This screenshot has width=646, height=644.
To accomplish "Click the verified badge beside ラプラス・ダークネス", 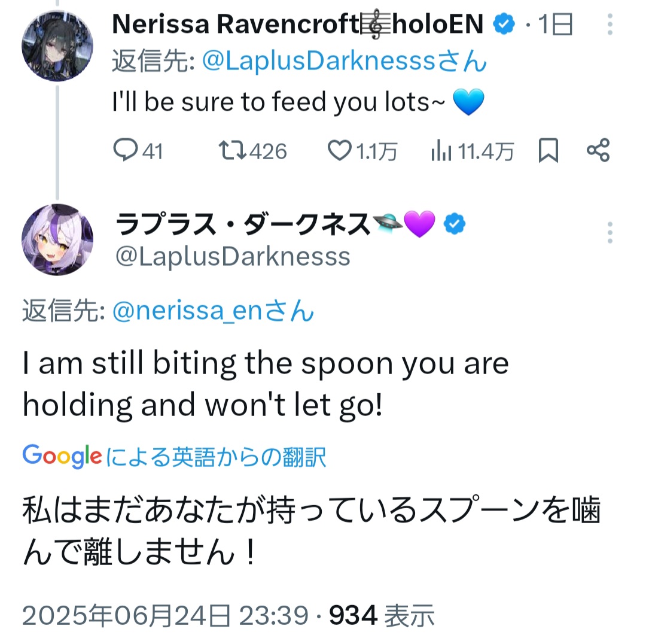I will point(455,224).
